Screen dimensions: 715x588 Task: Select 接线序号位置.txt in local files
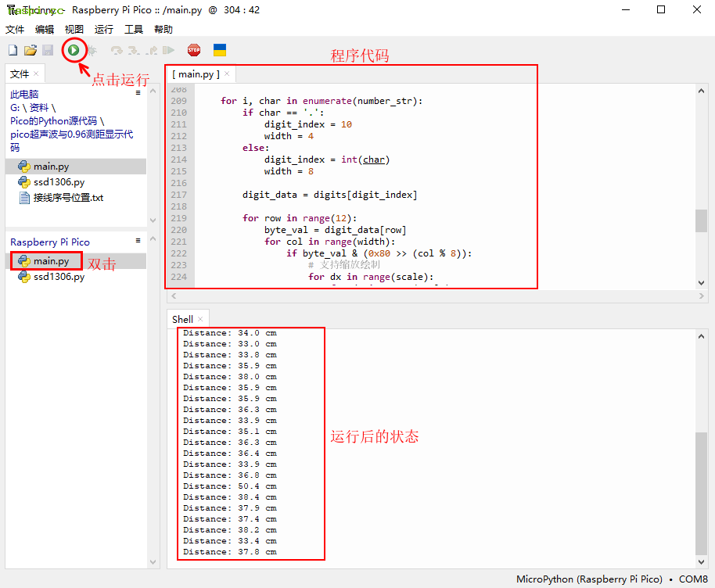point(68,198)
